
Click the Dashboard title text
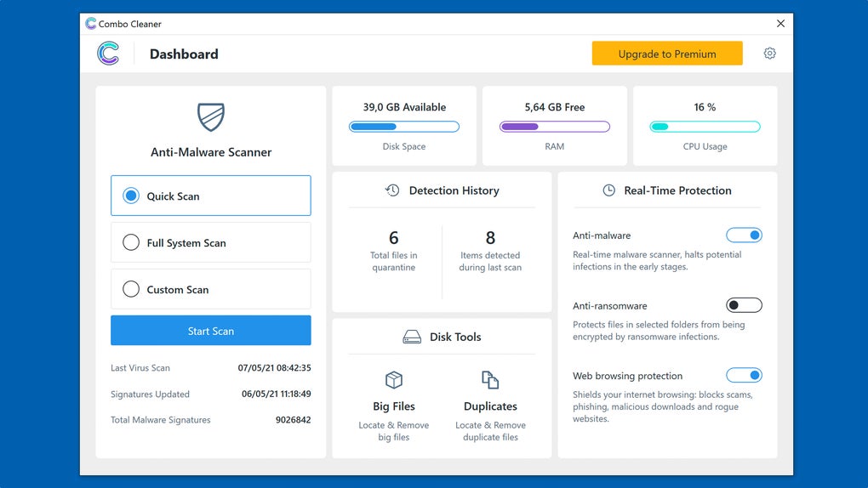(184, 54)
